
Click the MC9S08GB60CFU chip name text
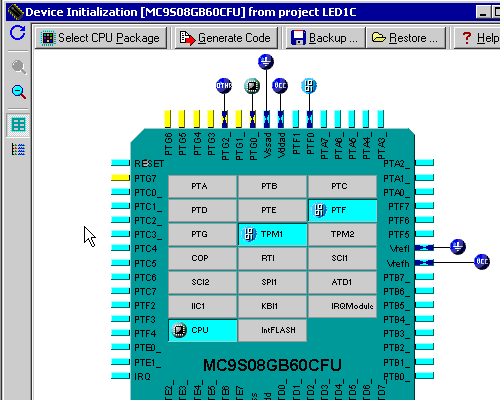tap(272, 365)
